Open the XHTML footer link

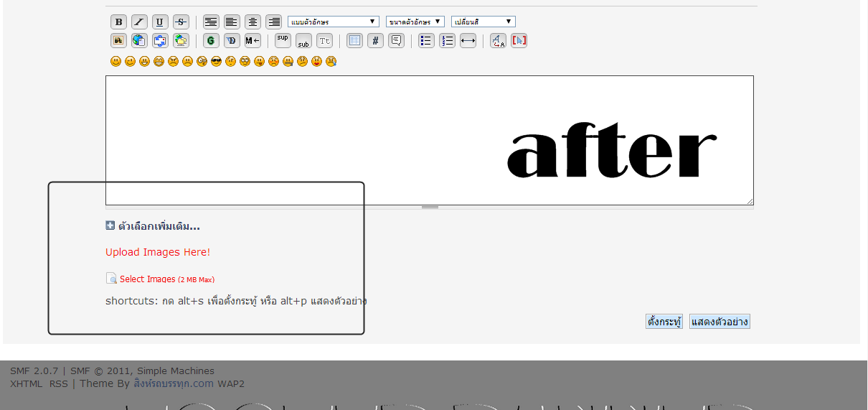tap(27, 384)
